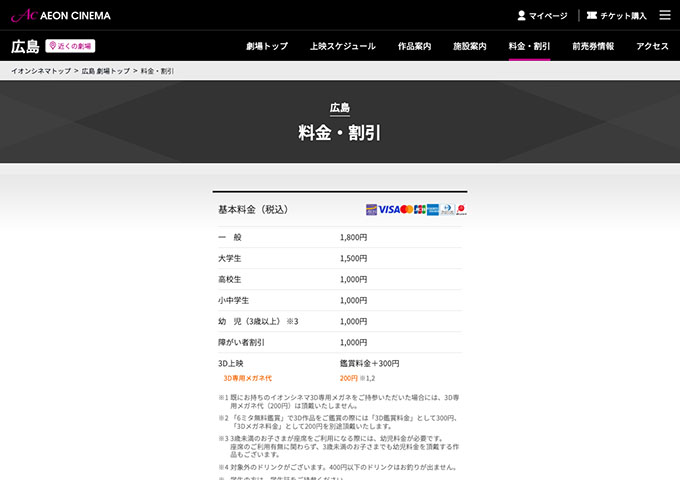Click the 大学生 row label

click(x=229, y=258)
